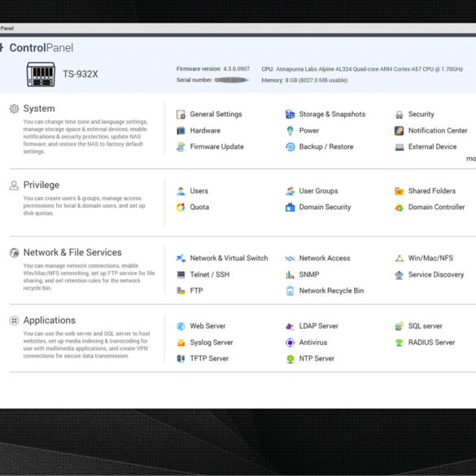This screenshot has height=476, width=476.
Task: Open the Shared Folders icon
Action: 400,191
